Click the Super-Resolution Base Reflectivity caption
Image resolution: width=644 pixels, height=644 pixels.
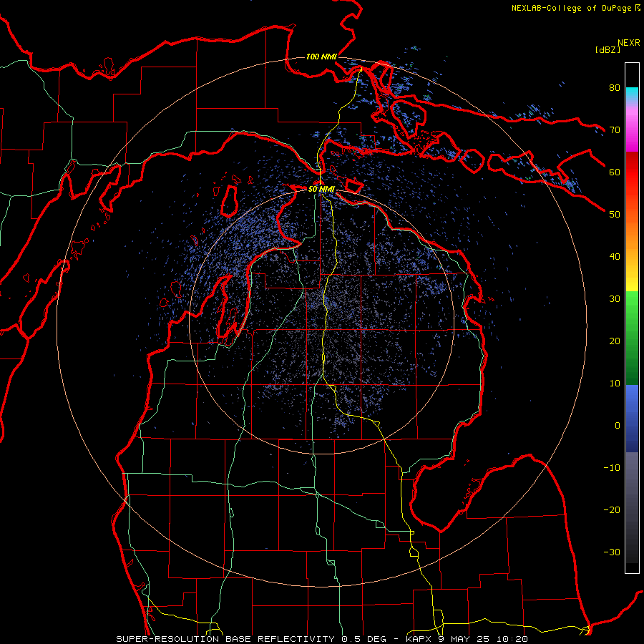point(225,639)
